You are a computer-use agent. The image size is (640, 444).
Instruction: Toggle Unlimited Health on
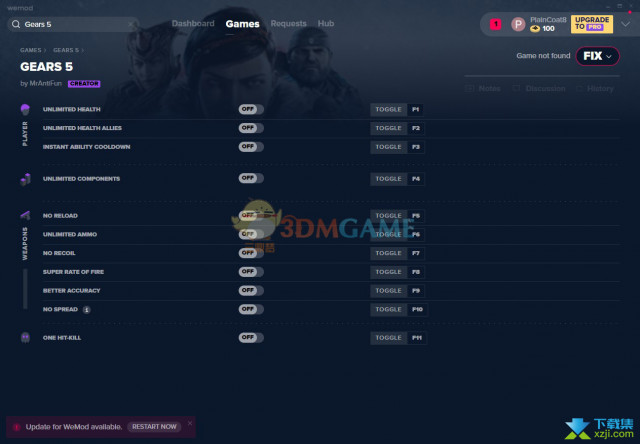[x=251, y=109]
